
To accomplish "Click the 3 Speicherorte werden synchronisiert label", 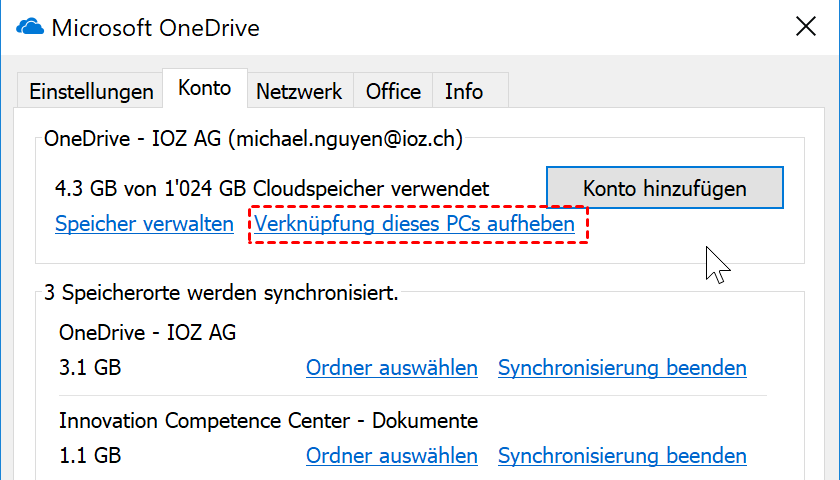I will click(221, 294).
